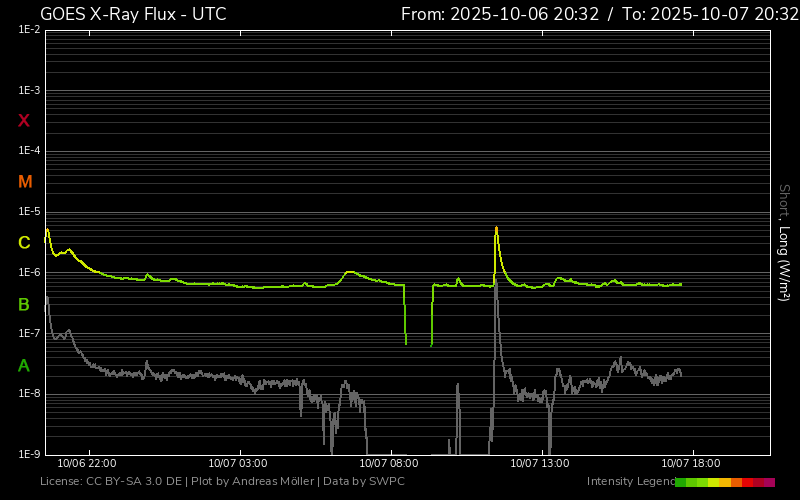Click the 'GOES X-Ray Flux - UTC' title

click(133, 14)
